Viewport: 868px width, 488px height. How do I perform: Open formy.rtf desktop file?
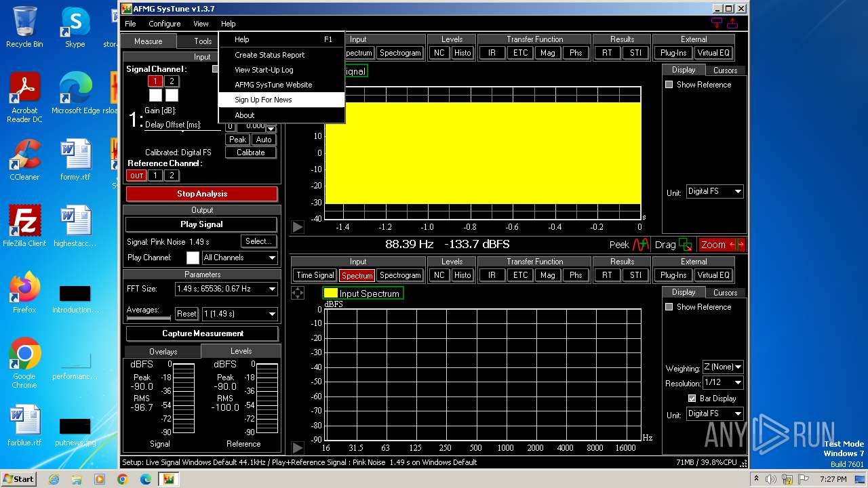click(x=75, y=160)
